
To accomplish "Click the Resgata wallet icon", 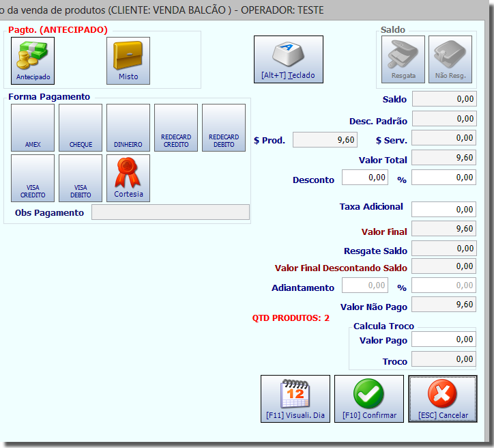I will point(403,59).
